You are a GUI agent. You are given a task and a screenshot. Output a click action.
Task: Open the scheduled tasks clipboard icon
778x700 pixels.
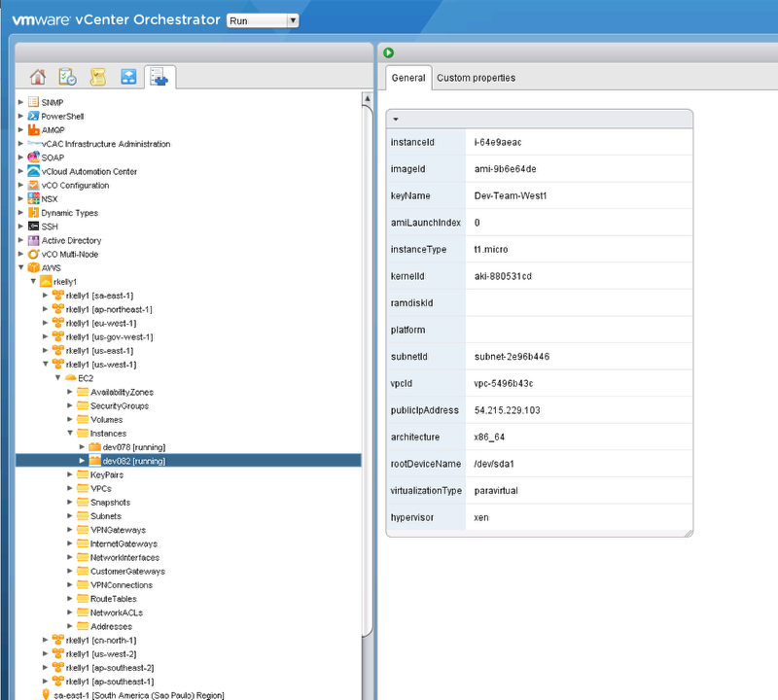coord(67,77)
